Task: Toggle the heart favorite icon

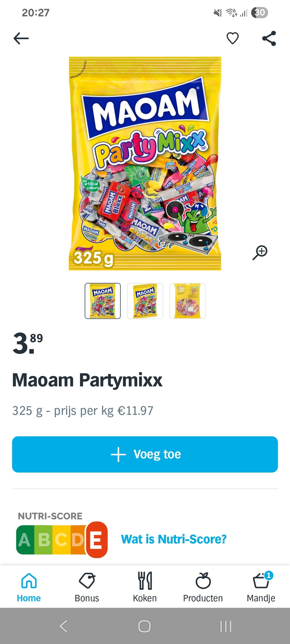Action: pyautogui.click(x=233, y=38)
